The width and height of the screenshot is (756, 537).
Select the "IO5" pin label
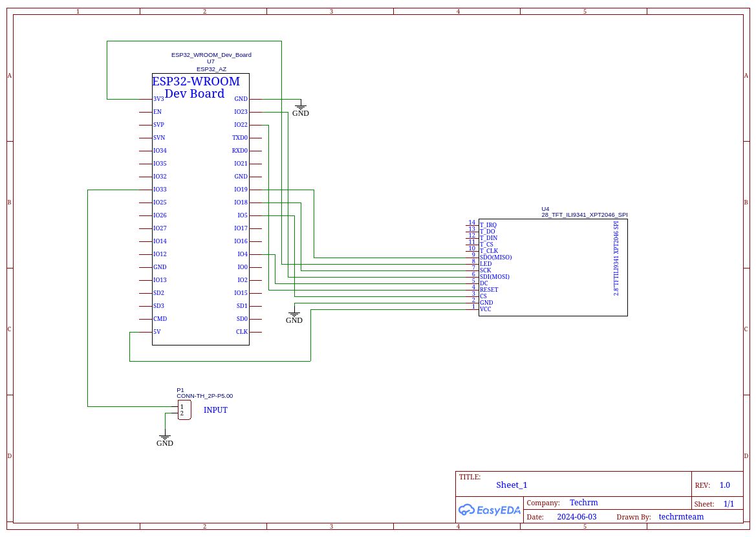tap(243, 215)
